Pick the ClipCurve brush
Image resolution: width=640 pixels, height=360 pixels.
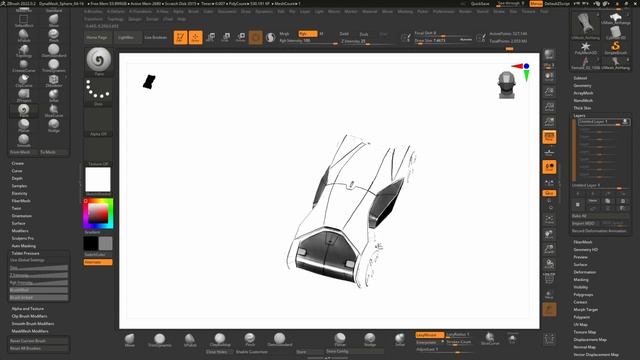tap(24, 80)
